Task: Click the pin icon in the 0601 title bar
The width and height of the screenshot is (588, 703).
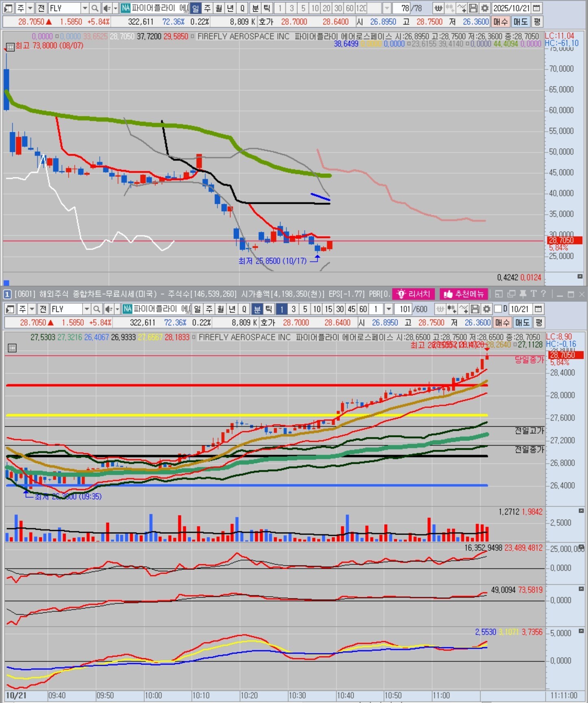Action: pyautogui.click(x=523, y=294)
